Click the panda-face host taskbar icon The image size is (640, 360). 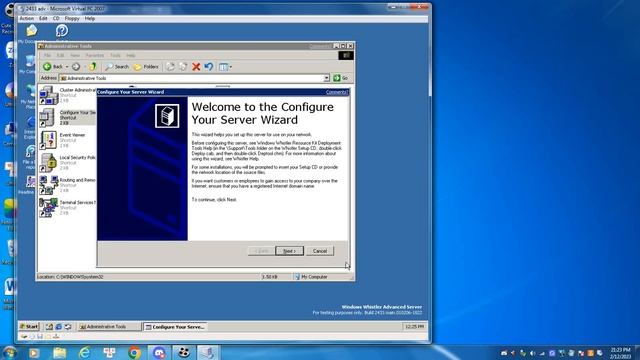click(184, 353)
